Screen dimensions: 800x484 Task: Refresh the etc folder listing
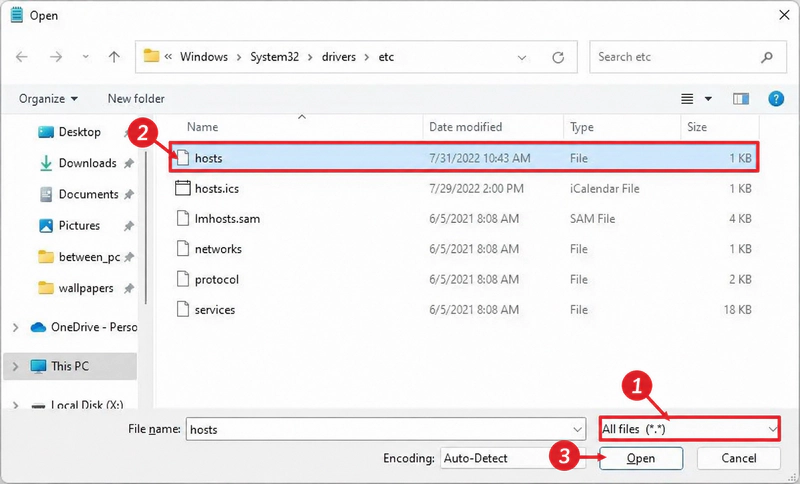click(x=558, y=57)
